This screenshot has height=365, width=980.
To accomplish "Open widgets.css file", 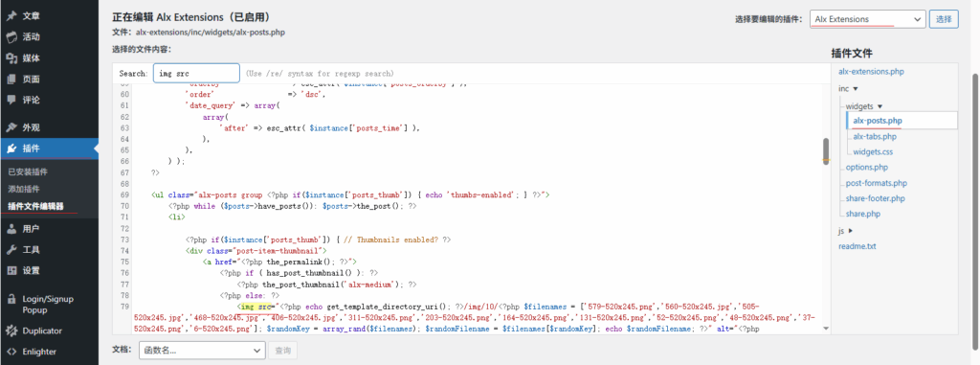I will (x=873, y=151).
